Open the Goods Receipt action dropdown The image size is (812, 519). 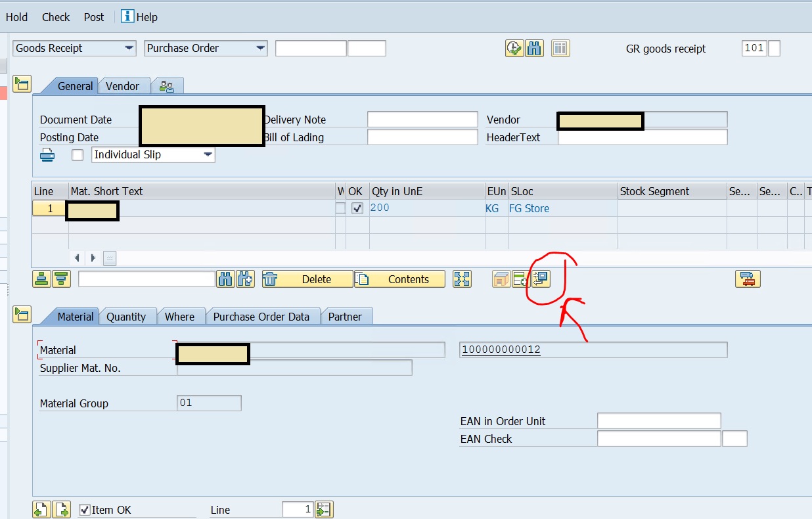click(129, 48)
